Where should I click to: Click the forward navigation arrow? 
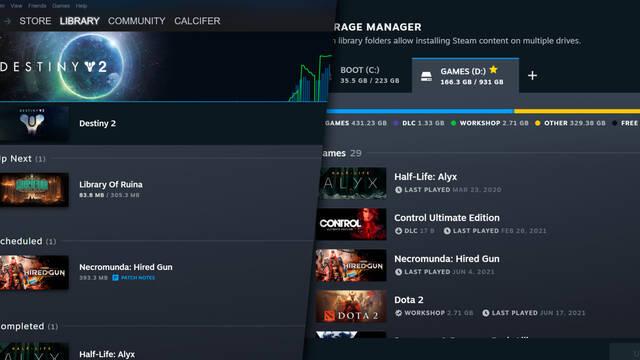pyautogui.click(x=7, y=21)
